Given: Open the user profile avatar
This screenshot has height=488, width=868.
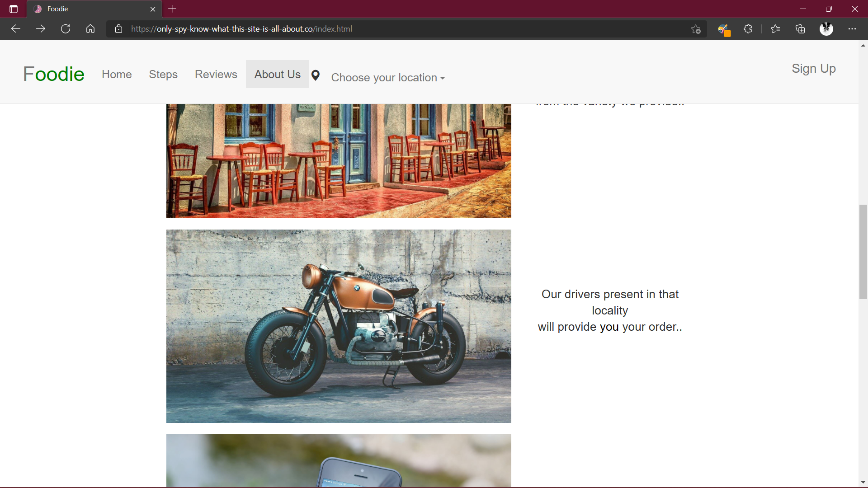Looking at the screenshot, I should (826, 29).
